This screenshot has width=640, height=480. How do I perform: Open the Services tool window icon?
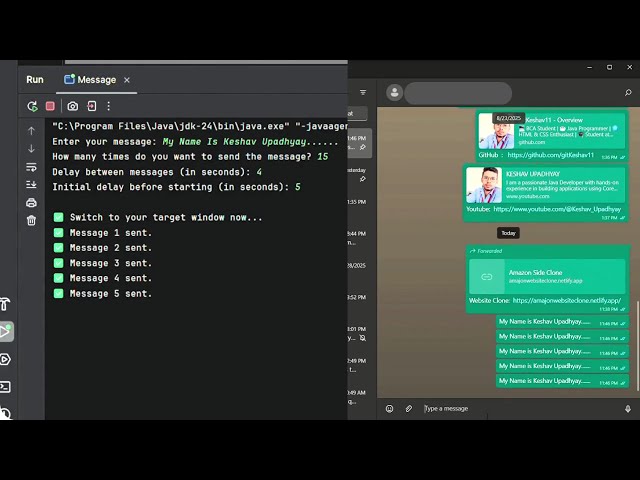coord(5,360)
